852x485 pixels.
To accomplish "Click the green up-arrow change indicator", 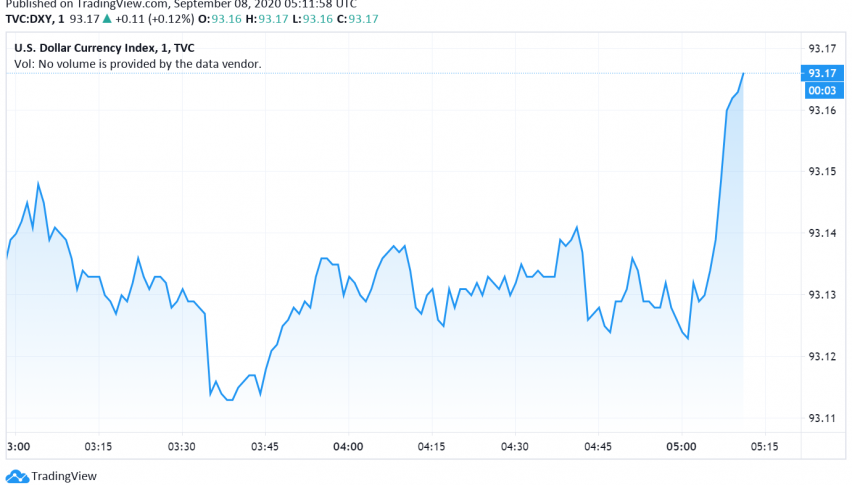I will (107, 19).
